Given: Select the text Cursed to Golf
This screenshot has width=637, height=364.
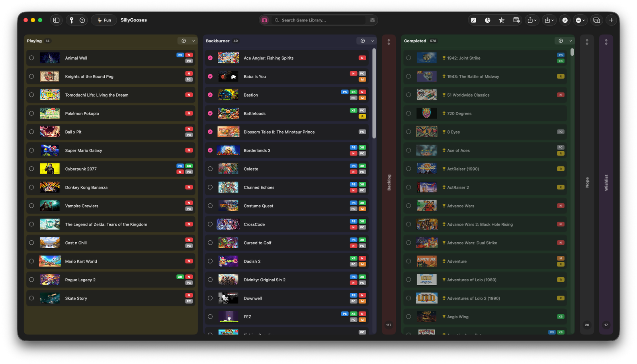Looking at the screenshot, I should 258,243.
